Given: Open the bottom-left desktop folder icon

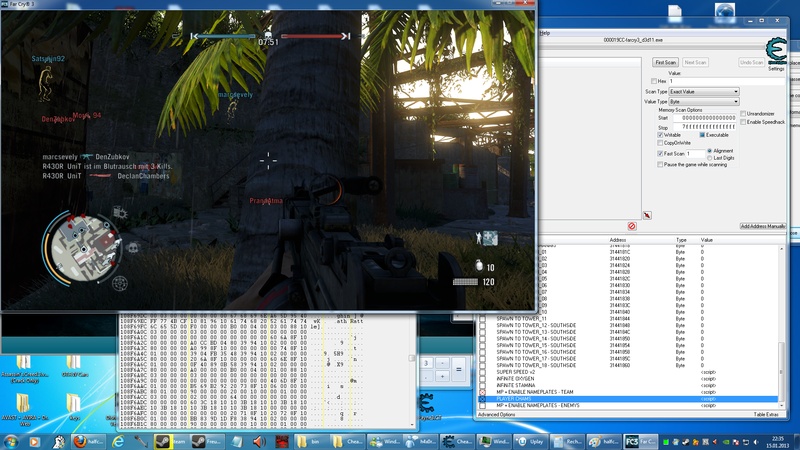Looking at the screenshot, I should 23,403.
